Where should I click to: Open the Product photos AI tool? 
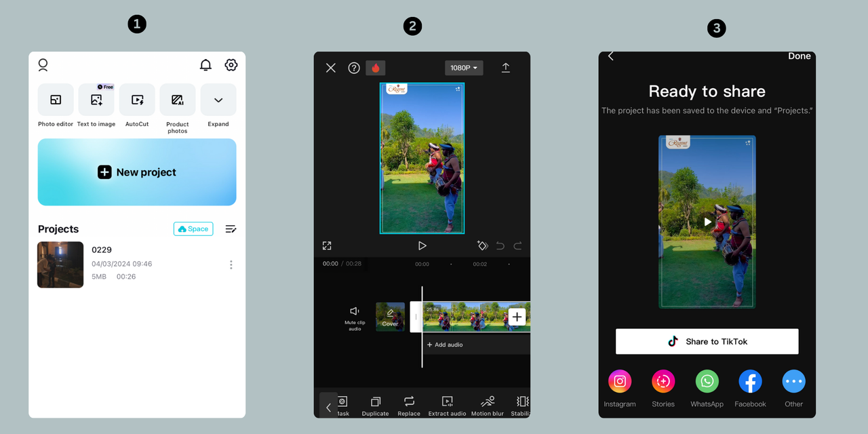[x=178, y=100]
